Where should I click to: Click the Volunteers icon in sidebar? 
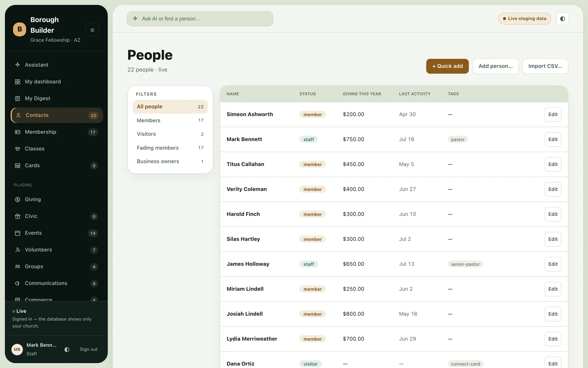pos(18,250)
